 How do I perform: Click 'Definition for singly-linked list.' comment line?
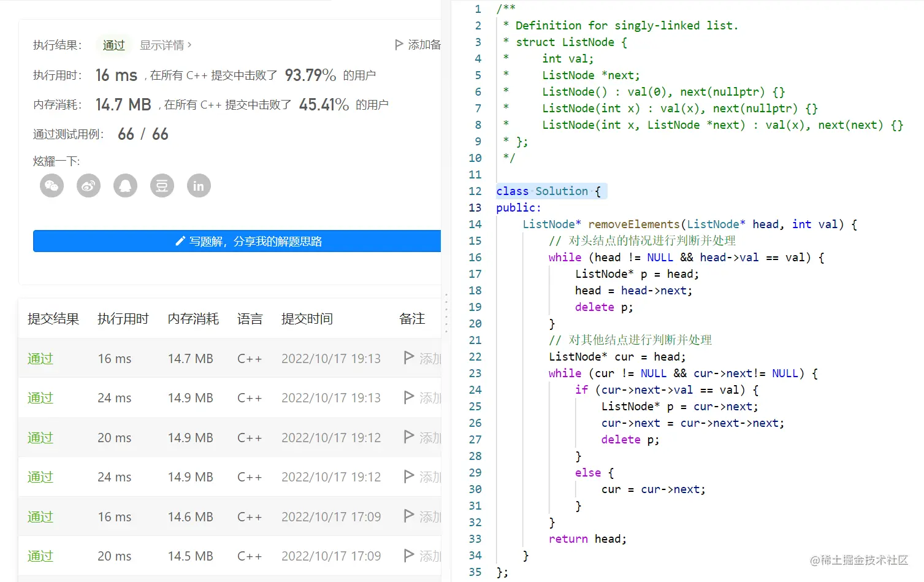(x=620, y=26)
